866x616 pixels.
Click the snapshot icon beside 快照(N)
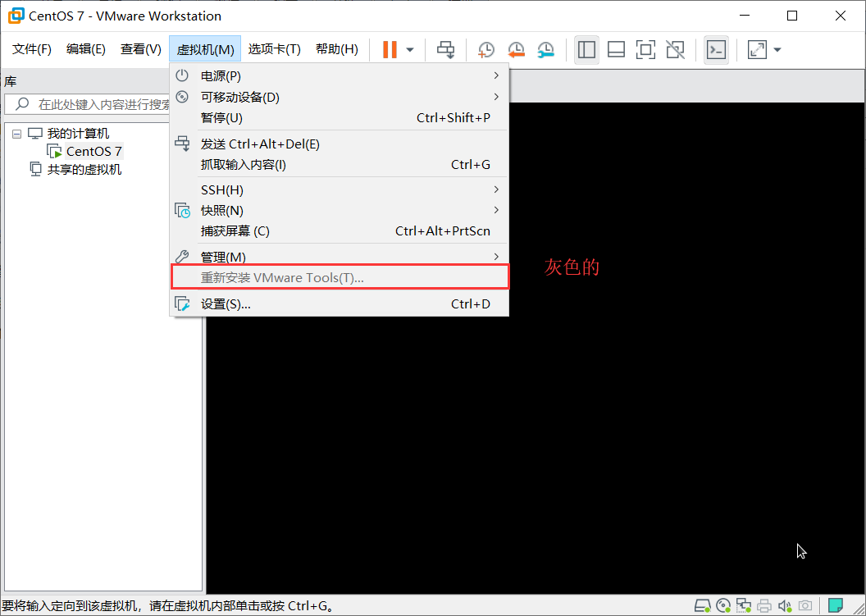click(x=182, y=211)
